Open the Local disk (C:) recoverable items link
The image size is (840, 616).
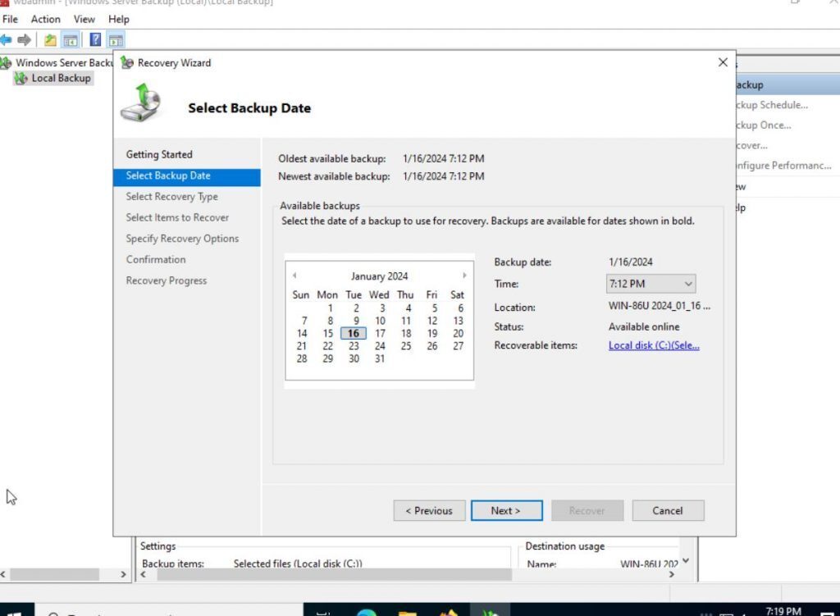(652, 345)
